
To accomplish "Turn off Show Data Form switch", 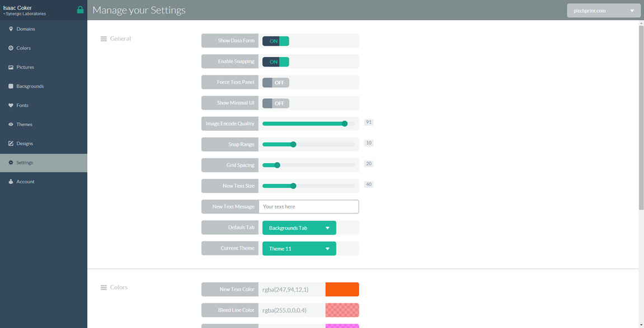I will (x=275, y=41).
